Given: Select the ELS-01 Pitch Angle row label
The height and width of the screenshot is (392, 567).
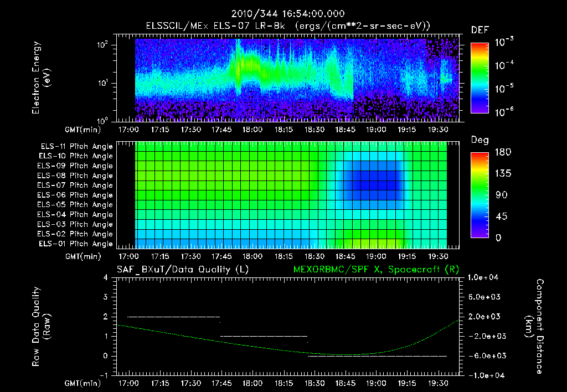Looking at the screenshot, I should 76,244.
